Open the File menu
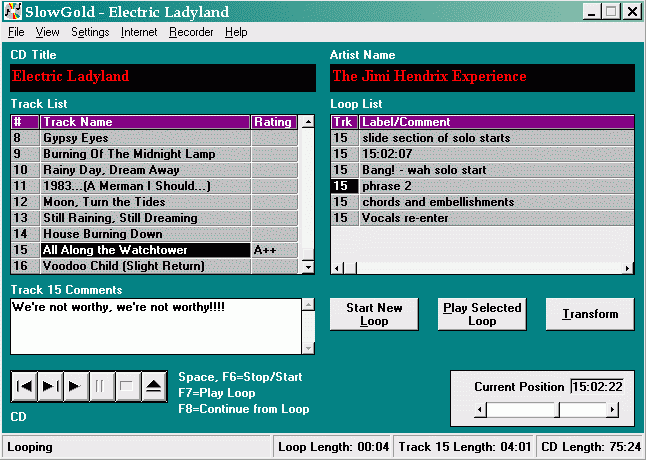Viewport: 646px width, 460px height. (x=16, y=32)
